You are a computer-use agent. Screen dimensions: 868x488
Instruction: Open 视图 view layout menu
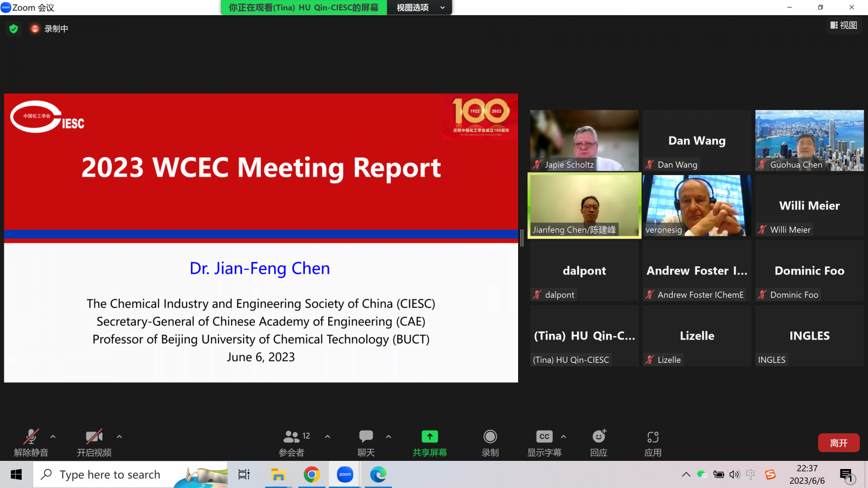(x=844, y=25)
